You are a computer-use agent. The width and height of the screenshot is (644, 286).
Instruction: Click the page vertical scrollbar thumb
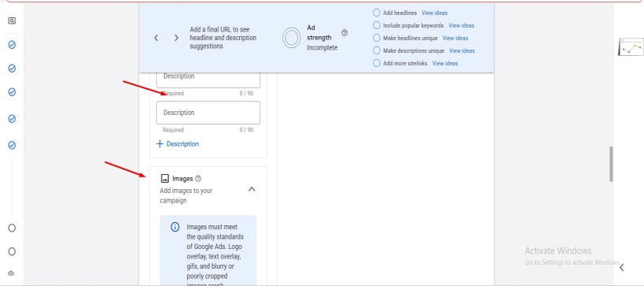[x=611, y=164]
